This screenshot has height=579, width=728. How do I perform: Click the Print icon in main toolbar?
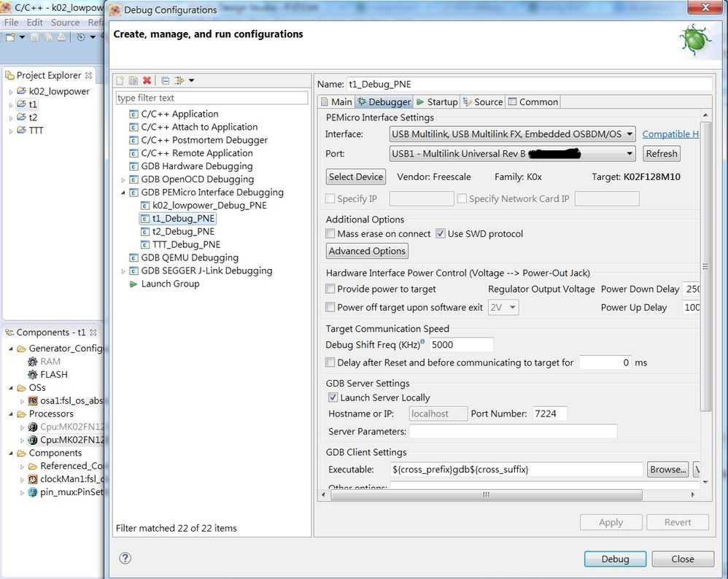pos(61,36)
